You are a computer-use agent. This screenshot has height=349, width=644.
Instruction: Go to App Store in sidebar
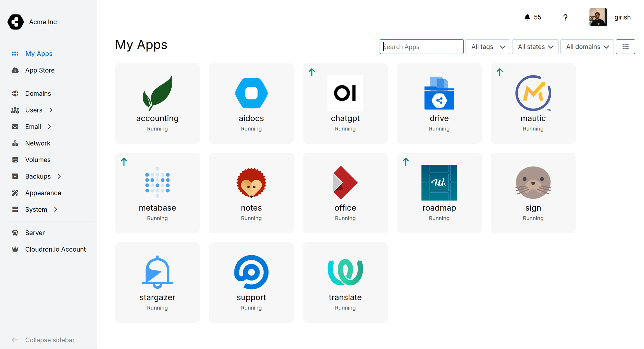[40, 70]
